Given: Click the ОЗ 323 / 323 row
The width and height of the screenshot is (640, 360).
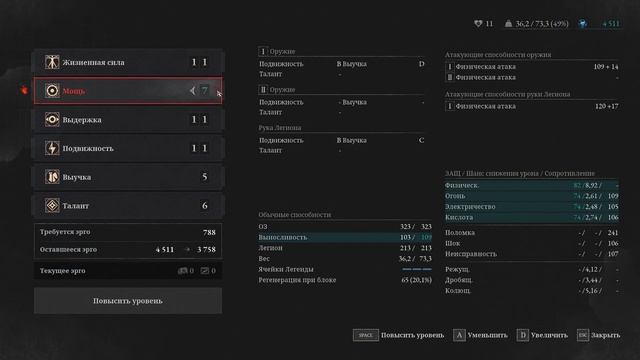Looking at the screenshot, I should coord(345,227).
